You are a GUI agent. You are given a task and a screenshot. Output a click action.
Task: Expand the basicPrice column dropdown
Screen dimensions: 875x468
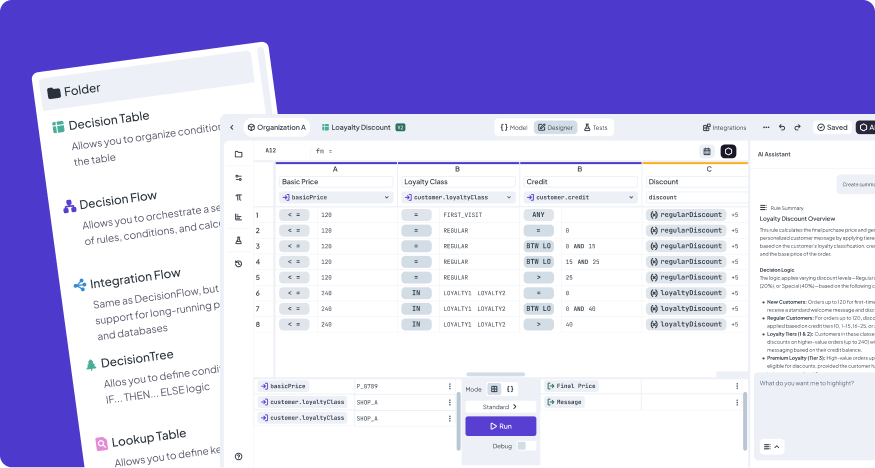pyautogui.click(x=387, y=197)
